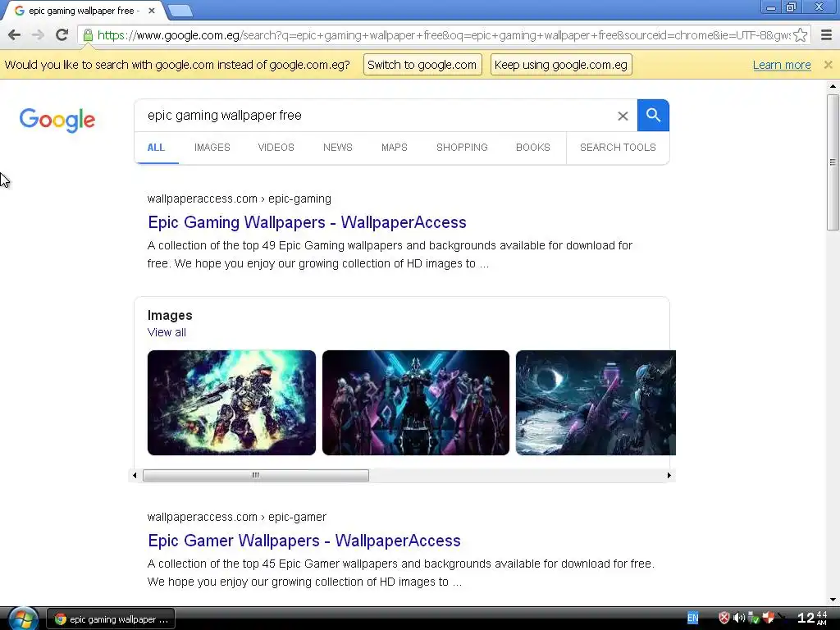Click wallpaperaccess.com › epic-gaming breadcrumb

click(239, 199)
